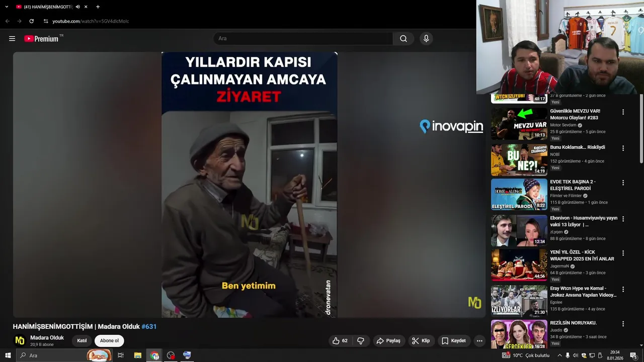This screenshot has height=362, width=644.
Task: Click the microphone tray icon
Action: tap(568, 355)
